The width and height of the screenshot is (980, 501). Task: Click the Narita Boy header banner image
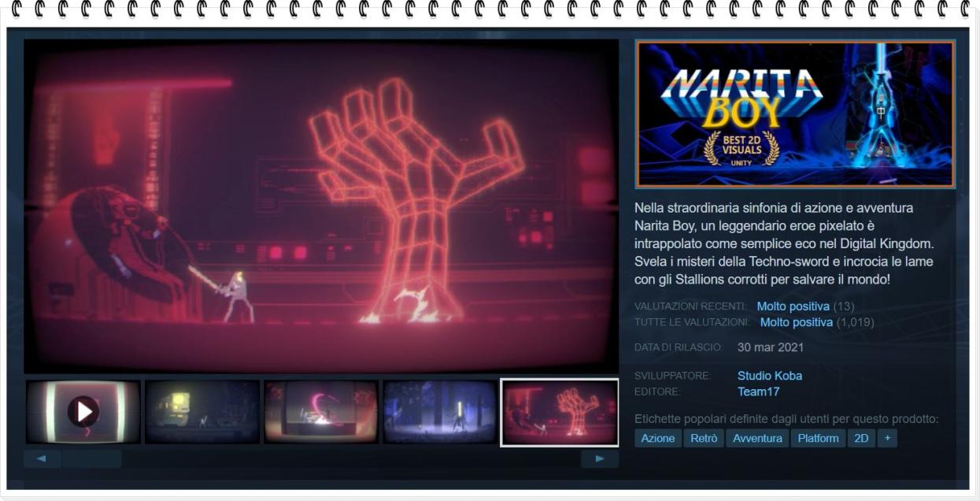coord(794,115)
